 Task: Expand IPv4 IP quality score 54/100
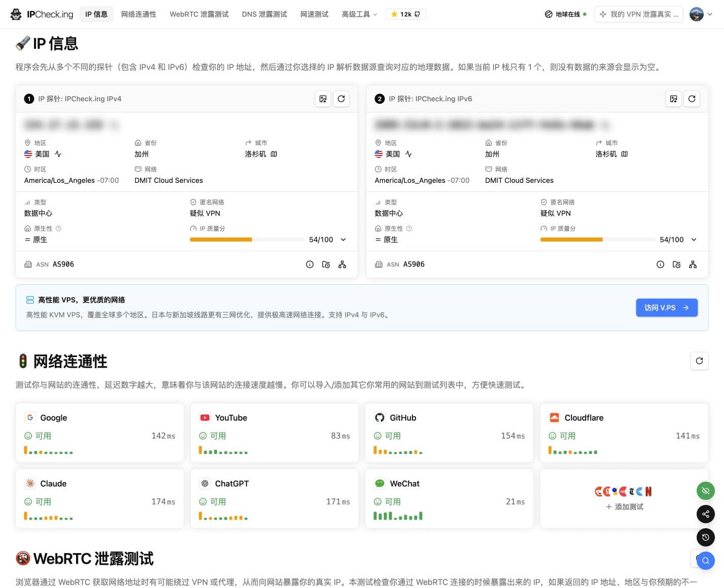point(343,240)
